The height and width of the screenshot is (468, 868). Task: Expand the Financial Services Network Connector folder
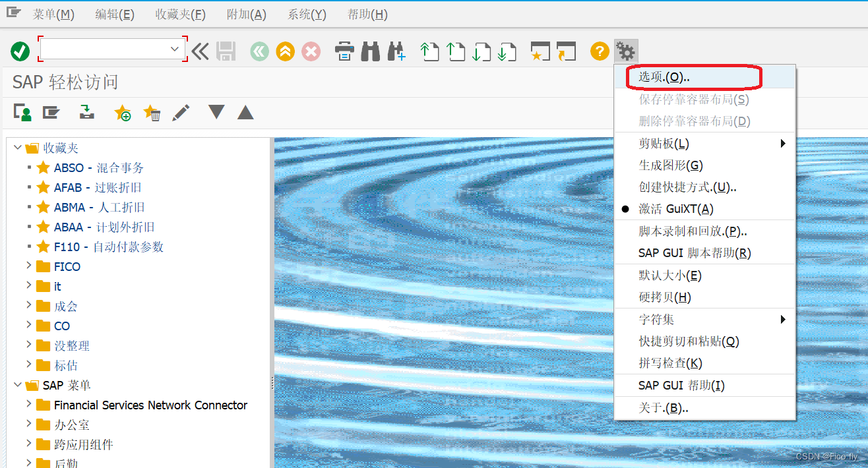click(x=28, y=404)
